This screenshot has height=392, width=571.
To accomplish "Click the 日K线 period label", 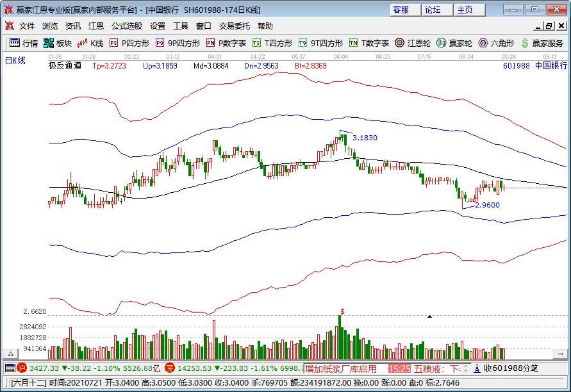I will [x=15, y=60].
